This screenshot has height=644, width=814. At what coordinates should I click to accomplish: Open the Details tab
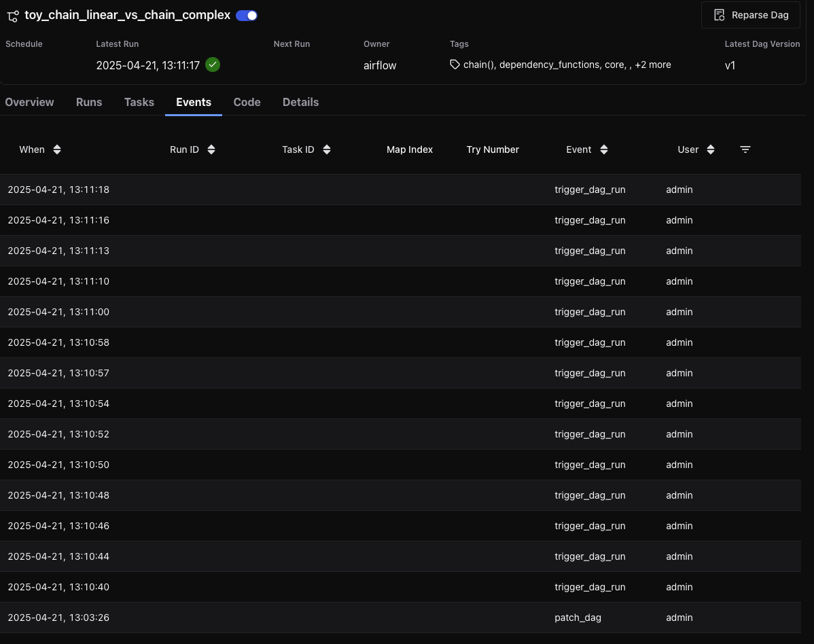click(300, 102)
